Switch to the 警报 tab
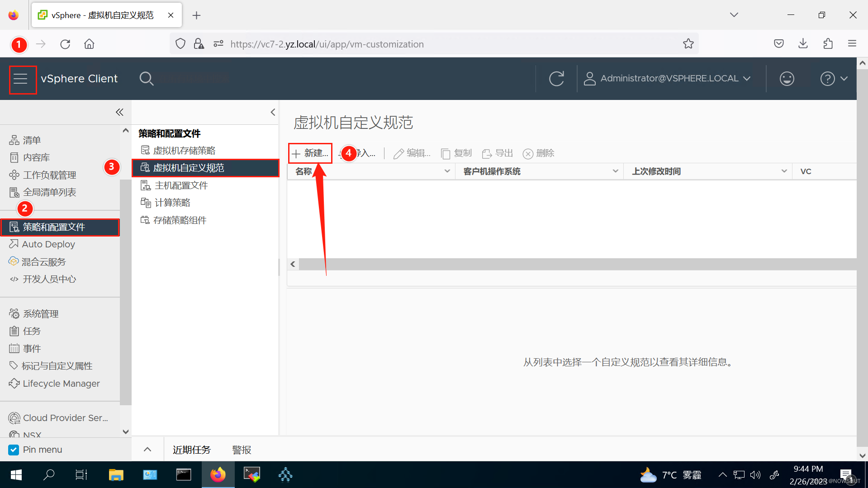This screenshot has height=488, width=868. (241, 449)
